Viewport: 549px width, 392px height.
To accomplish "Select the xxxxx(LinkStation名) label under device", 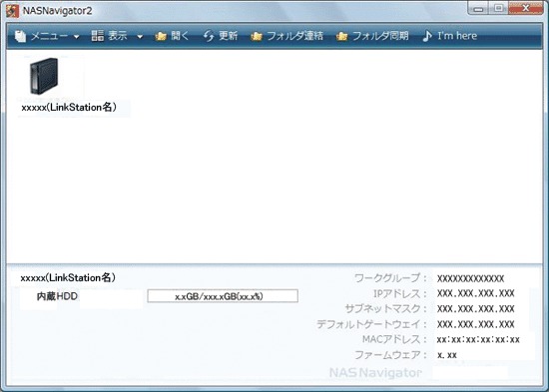I will coord(69,107).
